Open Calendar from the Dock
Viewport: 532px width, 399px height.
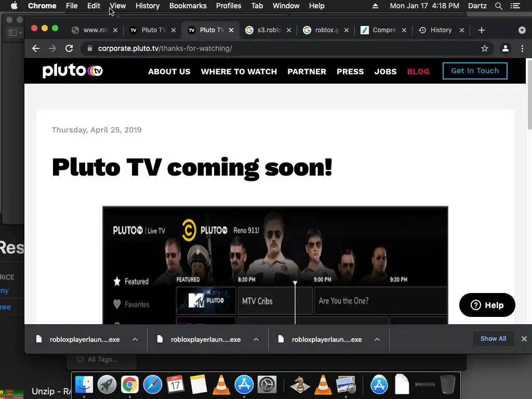click(176, 384)
